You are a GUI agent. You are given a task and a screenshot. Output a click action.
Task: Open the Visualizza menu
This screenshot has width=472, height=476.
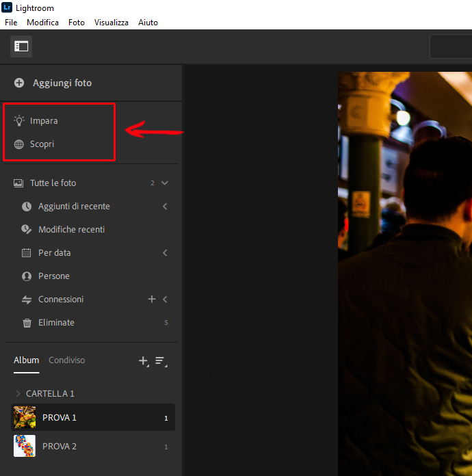[111, 23]
